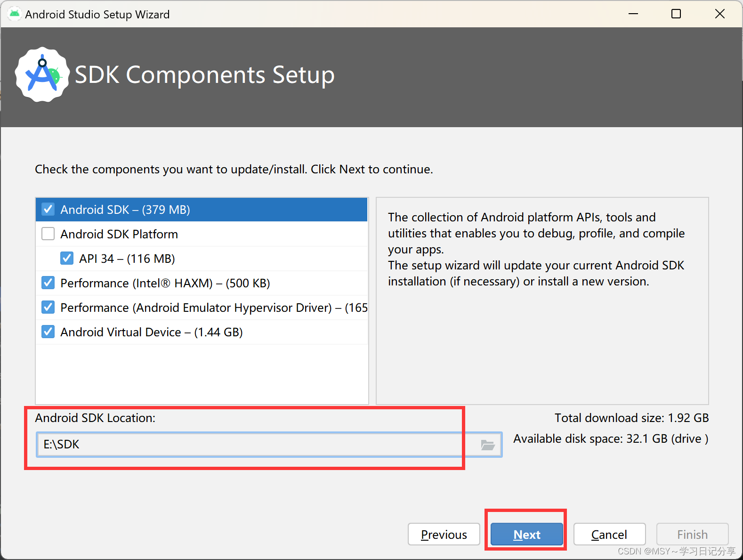743x560 pixels.
Task: Click the Android SDK Location label
Action: 95,418
